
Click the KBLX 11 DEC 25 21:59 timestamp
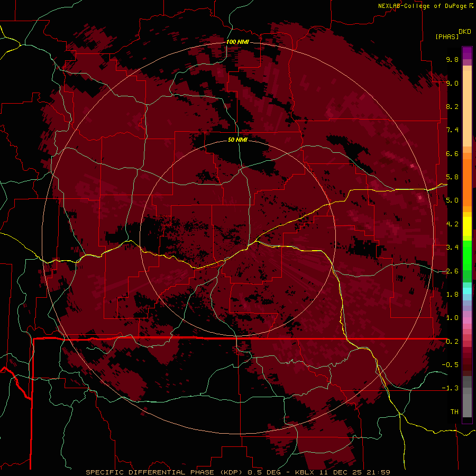click(342, 472)
